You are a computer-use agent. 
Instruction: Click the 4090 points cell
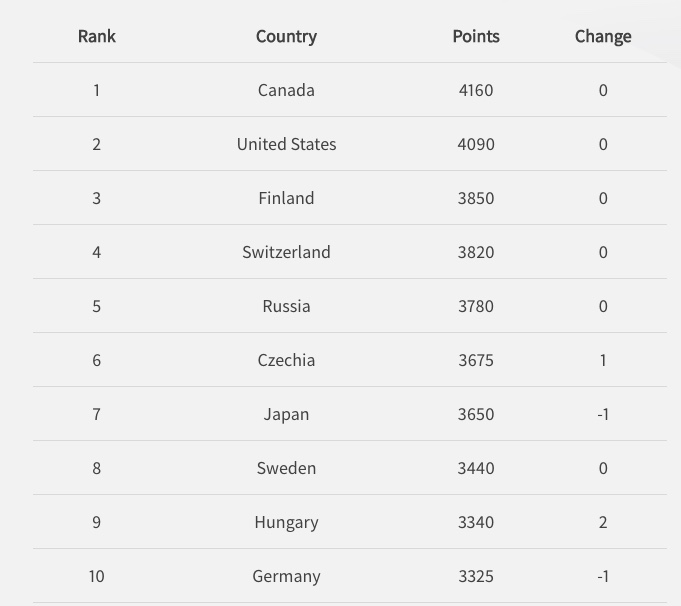[476, 144]
